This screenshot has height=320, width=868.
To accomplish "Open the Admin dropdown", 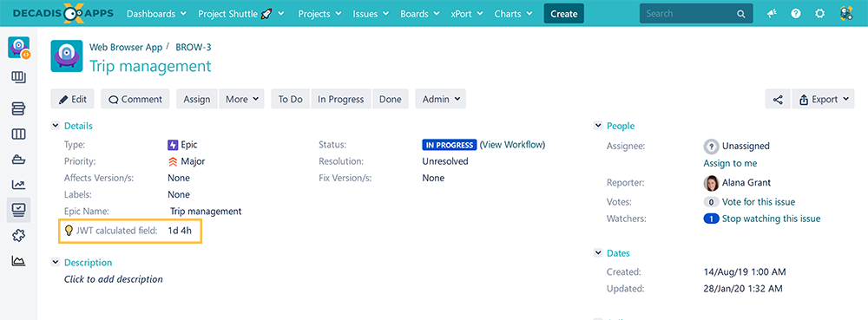I will (441, 99).
